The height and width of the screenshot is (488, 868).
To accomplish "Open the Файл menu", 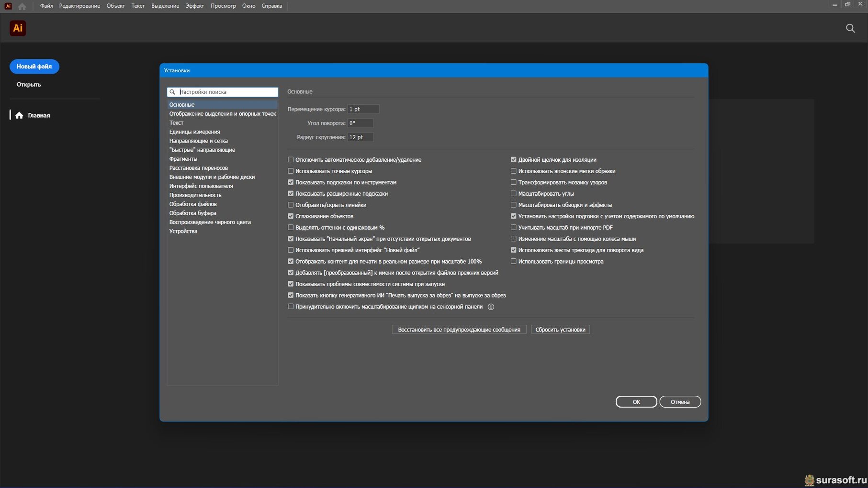I will pos(46,6).
